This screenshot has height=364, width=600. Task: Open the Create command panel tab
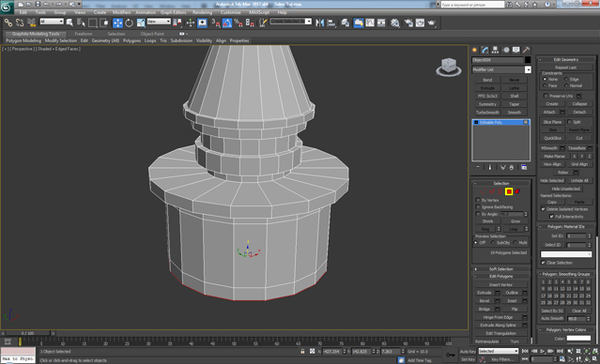pos(475,50)
